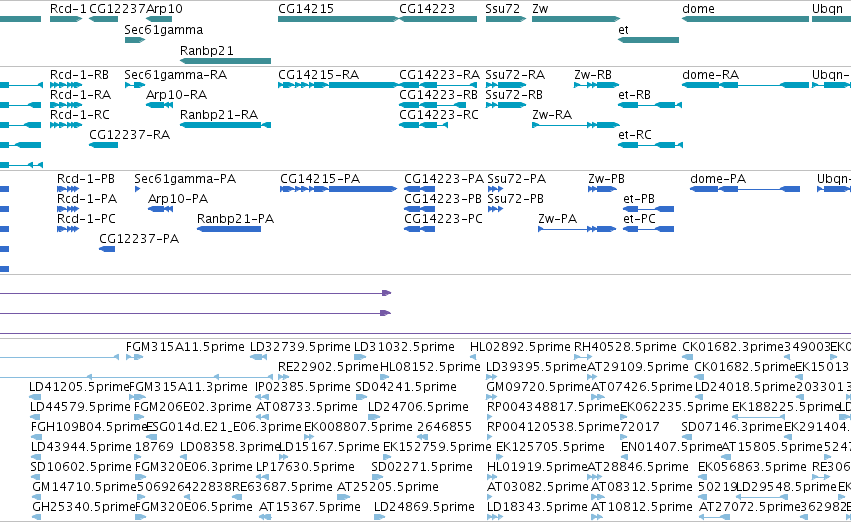Image resolution: width=851 pixels, height=522 pixels.
Task: Click the GM09720.5prime EST label
Action: click(x=538, y=387)
